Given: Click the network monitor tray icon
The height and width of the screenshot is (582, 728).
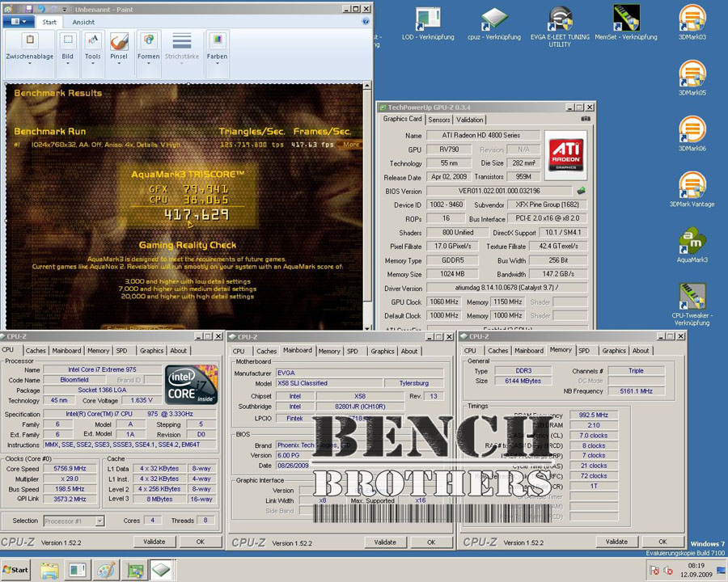Looking at the screenshot, I should click(721, 571).
